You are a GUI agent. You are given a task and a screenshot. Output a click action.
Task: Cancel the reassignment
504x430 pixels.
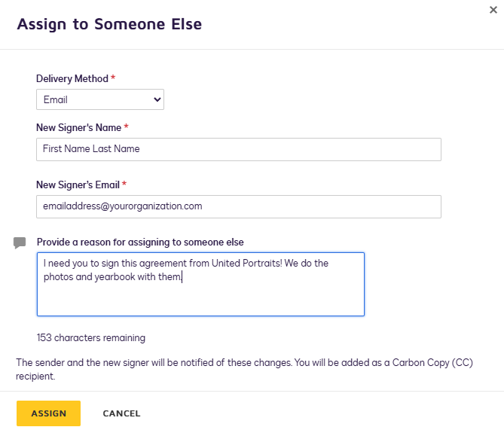click(121, 413)
